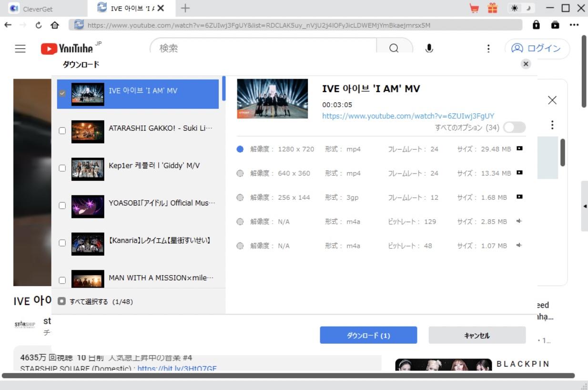Click the horizontal page scrollbar
Screen dimensions: 588x390
pos(288,376)
